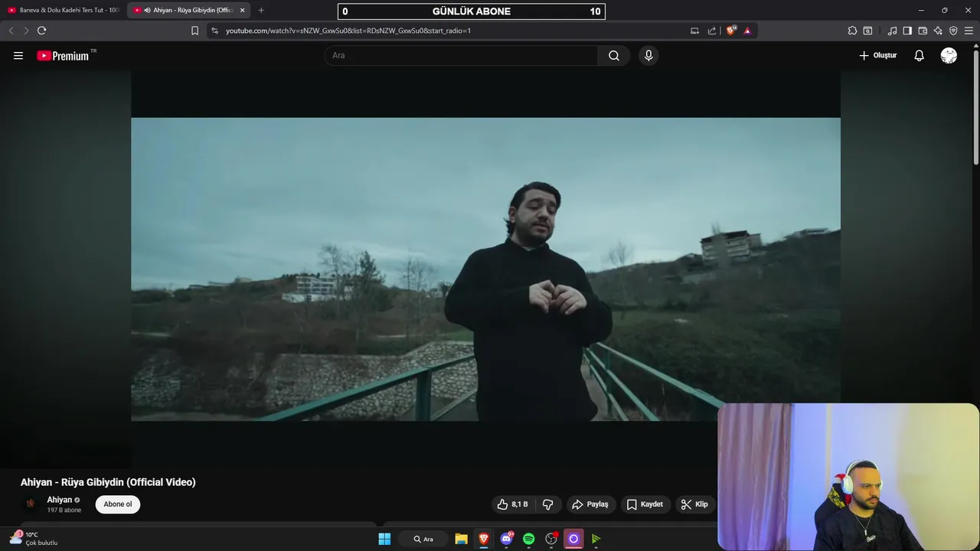Image resolution: width=980 pixels, height=551 pixels.
Task: Open Brave Shields lion icon
Action: pos(731,31)
